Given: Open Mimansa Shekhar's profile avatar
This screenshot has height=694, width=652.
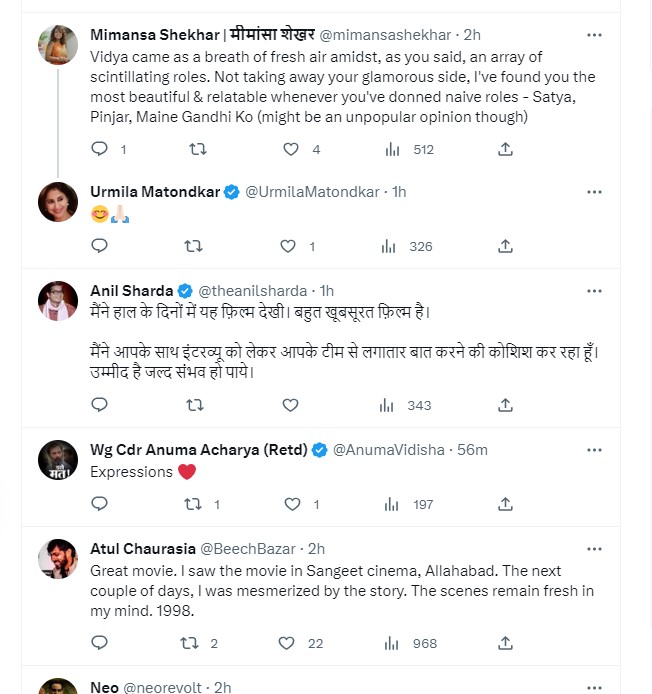Looking at the screenshot, I should point(58,46).
